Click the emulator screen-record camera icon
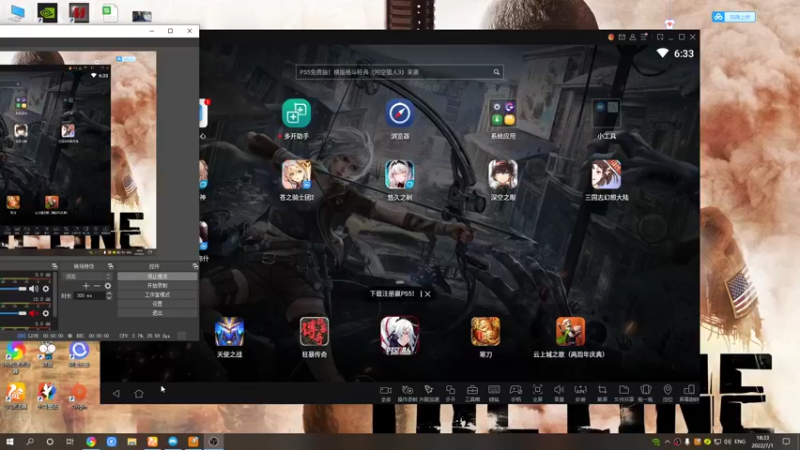 tap(386, 390)
